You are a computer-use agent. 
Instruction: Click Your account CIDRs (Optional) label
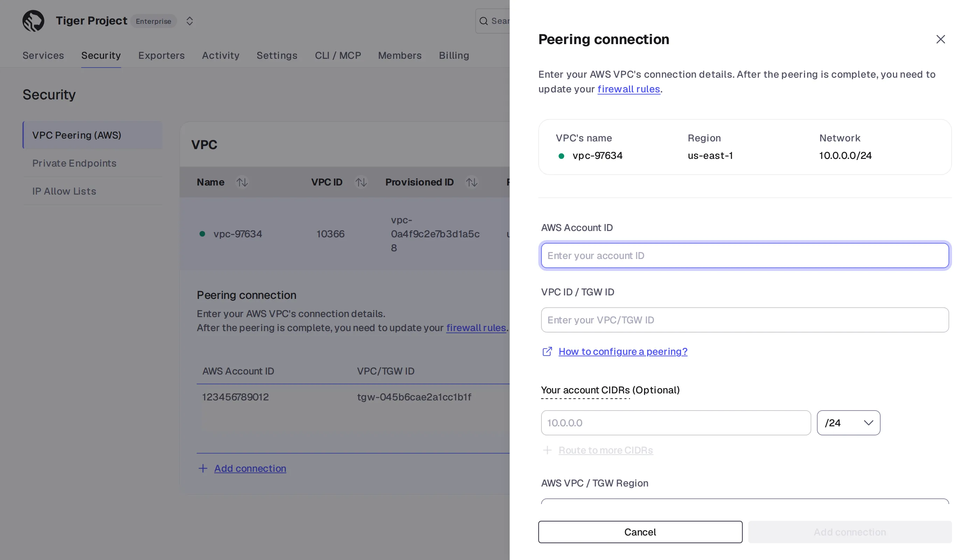tap(610, 390)
